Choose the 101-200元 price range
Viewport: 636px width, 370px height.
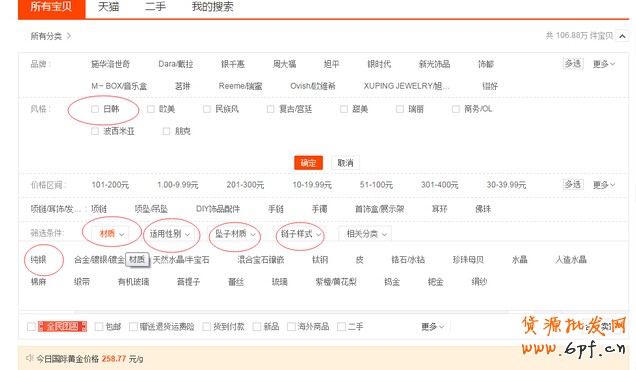110,185
